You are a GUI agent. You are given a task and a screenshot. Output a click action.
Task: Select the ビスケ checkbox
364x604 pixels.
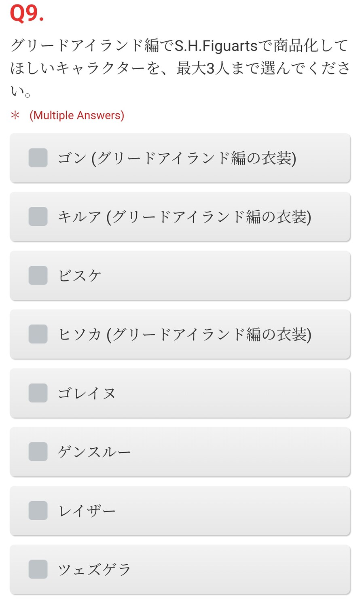[38, 276]
